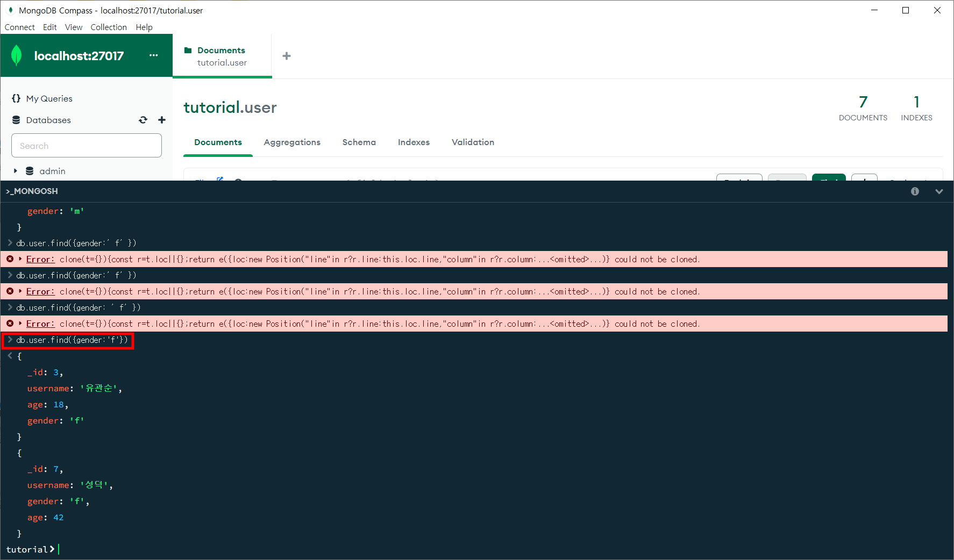Expand the admin database tree item
The height and width of the screenshot is (560, 954).
[x=16, y=171]
